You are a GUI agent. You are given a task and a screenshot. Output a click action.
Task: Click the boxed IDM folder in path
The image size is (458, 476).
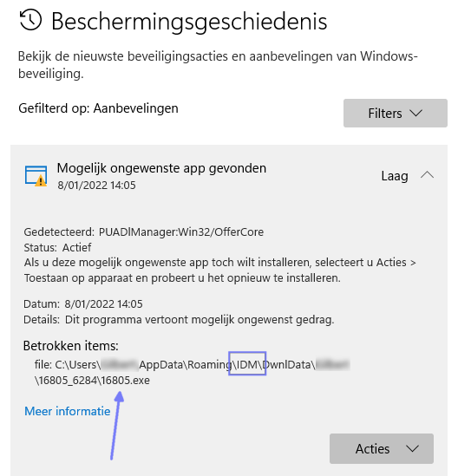coord(247,363)
